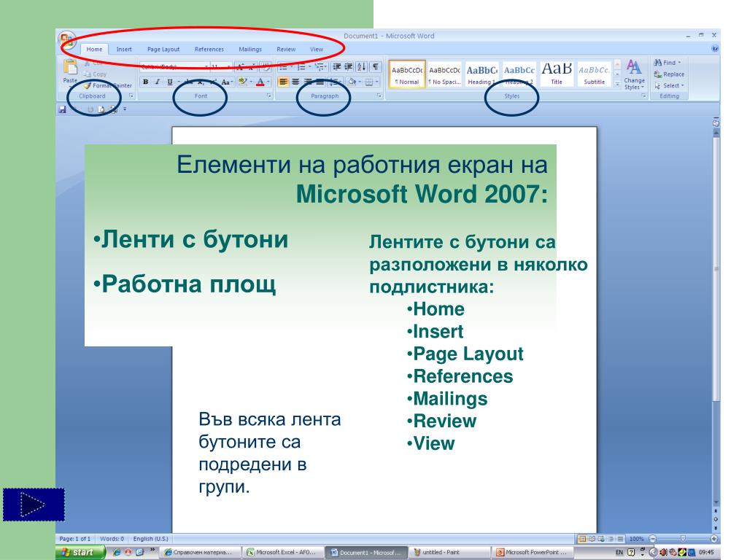The image size is (747, 560).
Task: Click the Increase Indent icon
Action: coord(349,66)
